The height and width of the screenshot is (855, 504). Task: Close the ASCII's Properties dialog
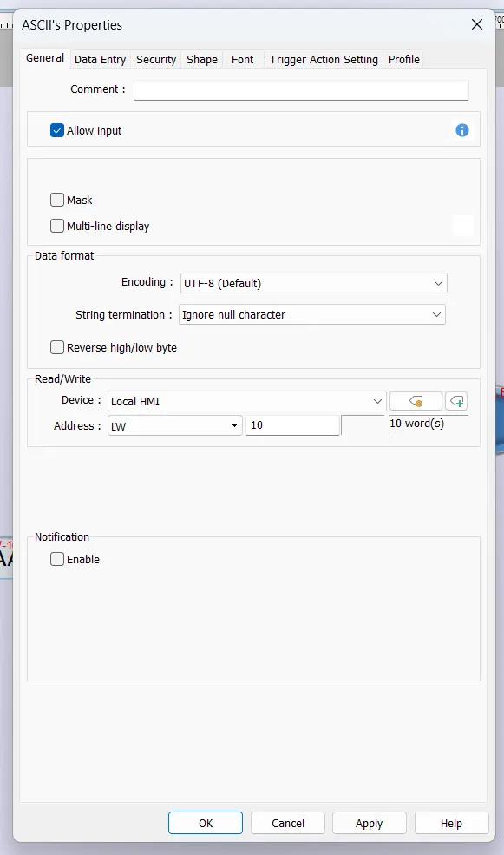coord(477,24)
